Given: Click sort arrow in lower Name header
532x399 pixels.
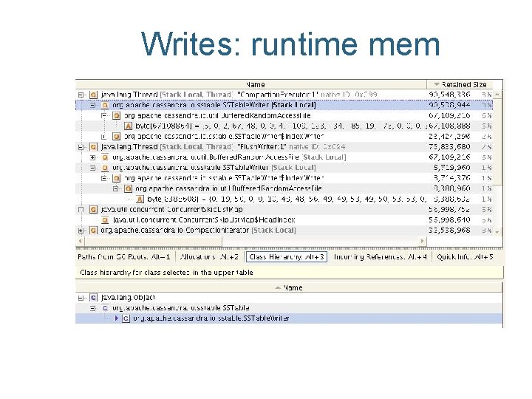Looking at the screenshot, I should (279, 287).
